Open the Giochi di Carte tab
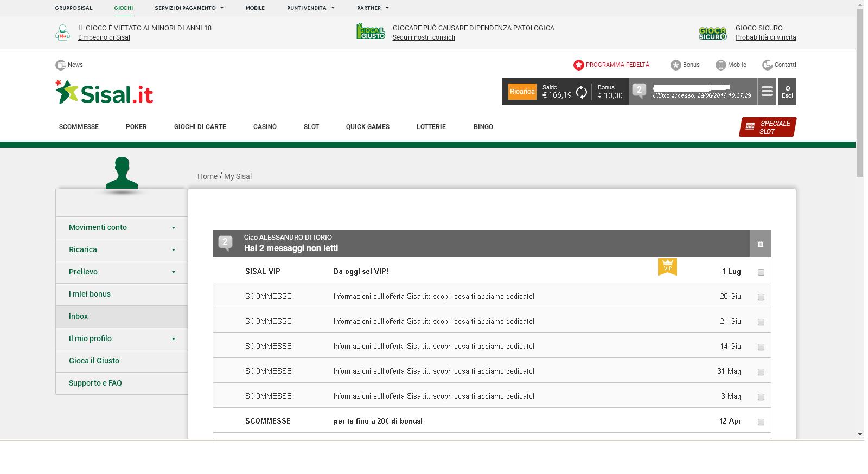Viewport: 868px width, 474px height. [x=200, y=127]
